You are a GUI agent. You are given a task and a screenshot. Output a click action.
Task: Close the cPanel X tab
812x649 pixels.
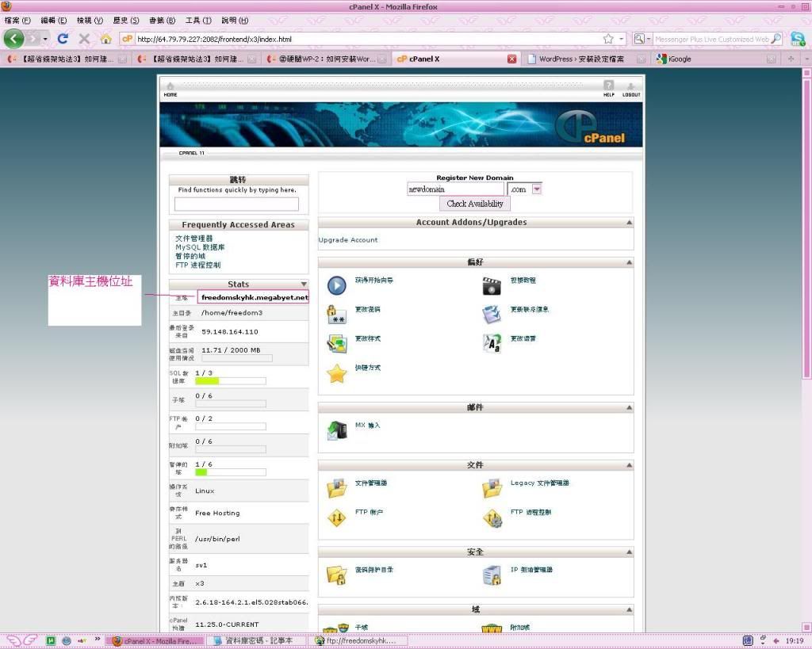click(511, 59)
